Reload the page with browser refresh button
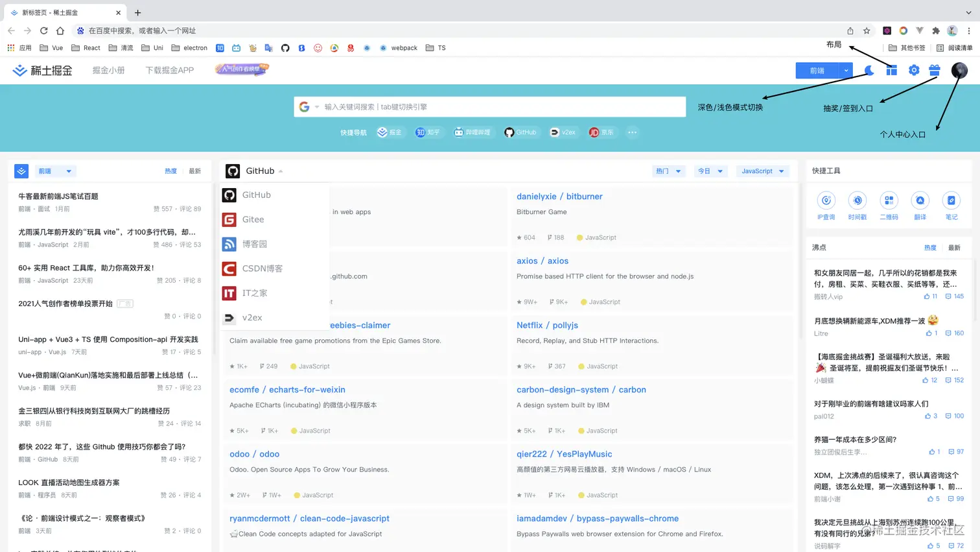This screenshot has height=552, width=980. tap(43, 30)
